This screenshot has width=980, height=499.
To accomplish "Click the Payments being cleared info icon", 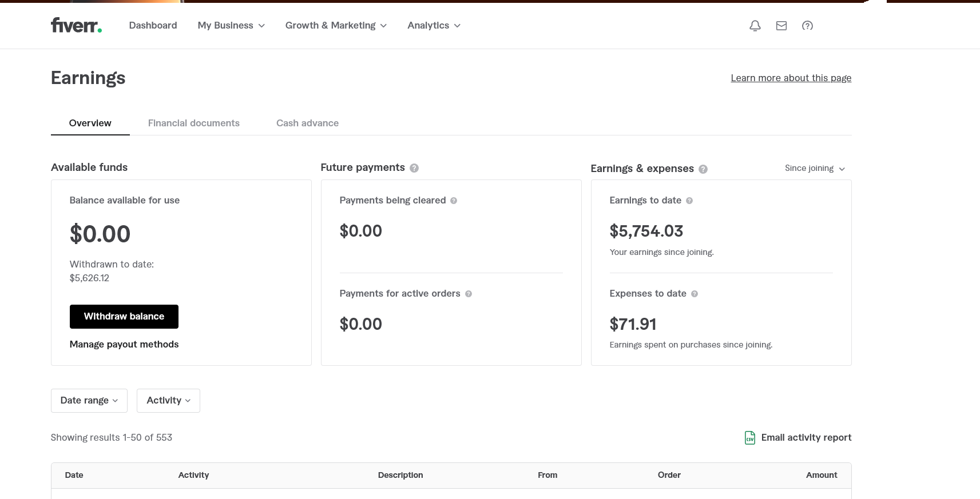I will tap(454, 201).
